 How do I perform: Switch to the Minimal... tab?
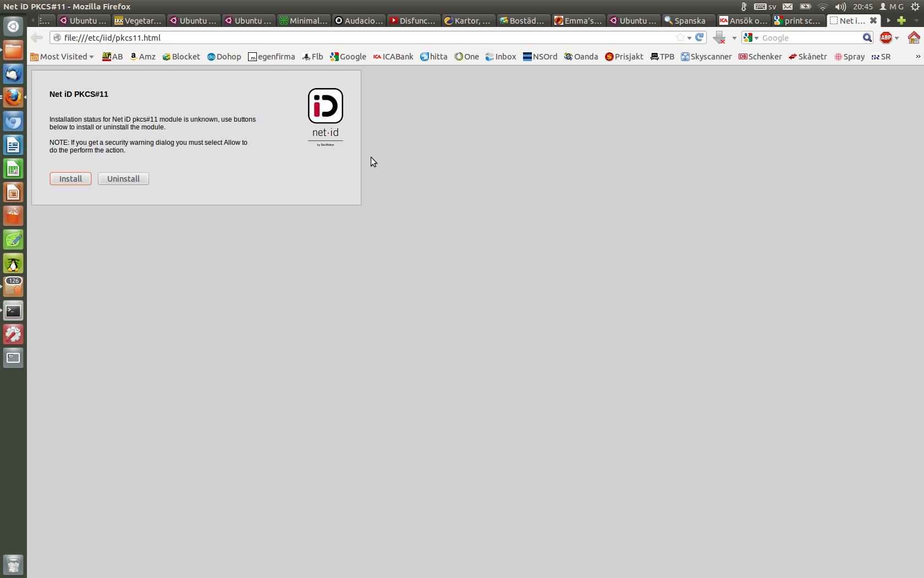pos(304,20)
